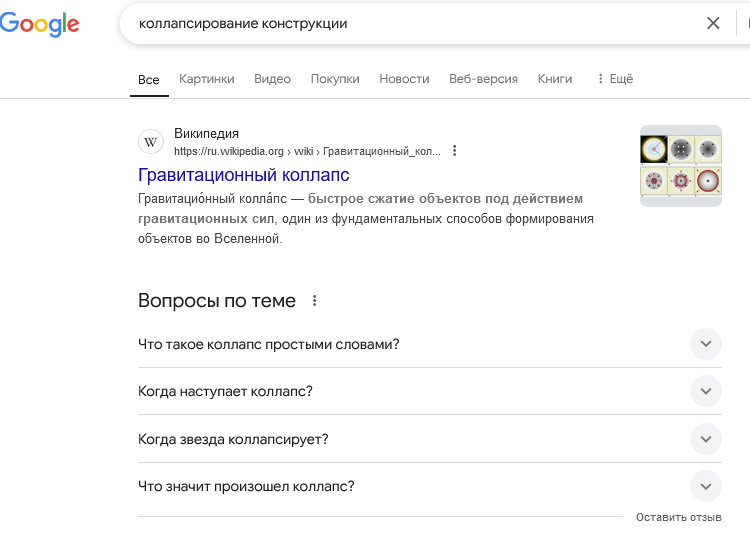Switch to the Новости tab
The image size is (750, 546).
[x=404, y=79]
